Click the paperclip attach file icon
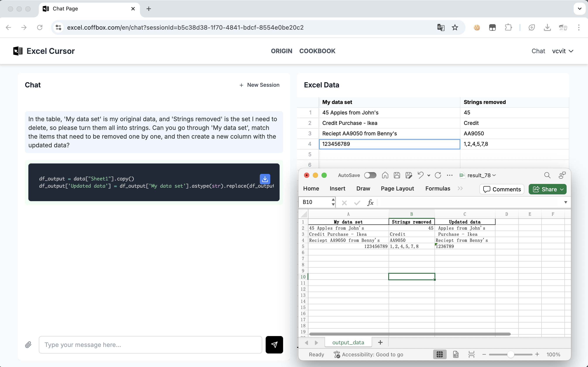Image resolution: width=588 pixels, height=367 pixels. click(28, 345)
